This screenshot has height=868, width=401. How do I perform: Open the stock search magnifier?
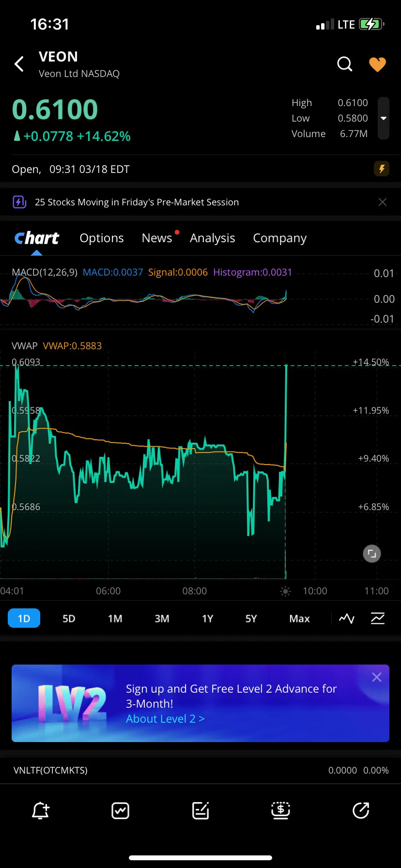(345, 64)
